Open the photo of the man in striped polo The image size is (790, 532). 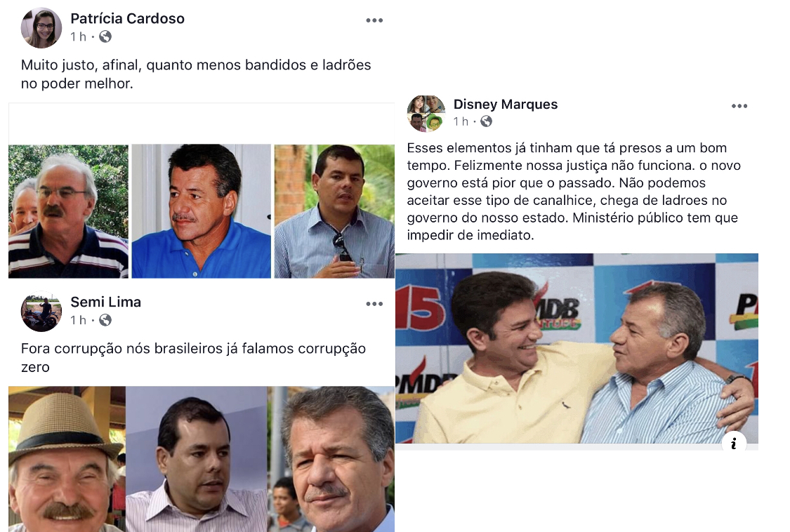[x=69, y=211]
